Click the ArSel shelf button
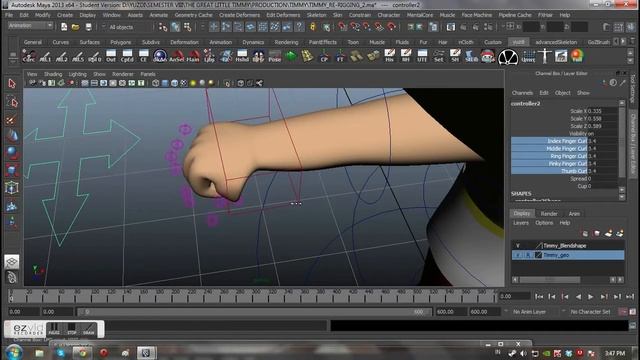640x360 pixels. click(177, 56)
